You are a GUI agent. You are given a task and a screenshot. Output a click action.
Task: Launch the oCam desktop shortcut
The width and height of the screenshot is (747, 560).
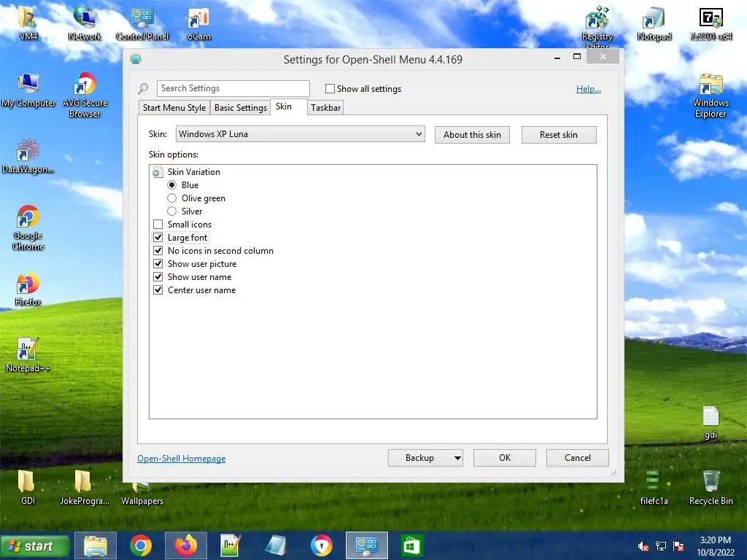(198, 23)
